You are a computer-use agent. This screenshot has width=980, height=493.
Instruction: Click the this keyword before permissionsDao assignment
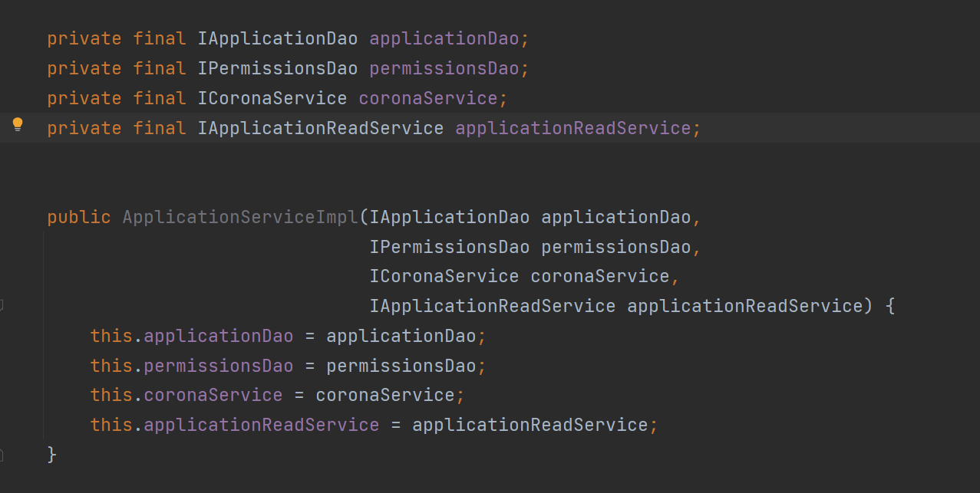111,366
